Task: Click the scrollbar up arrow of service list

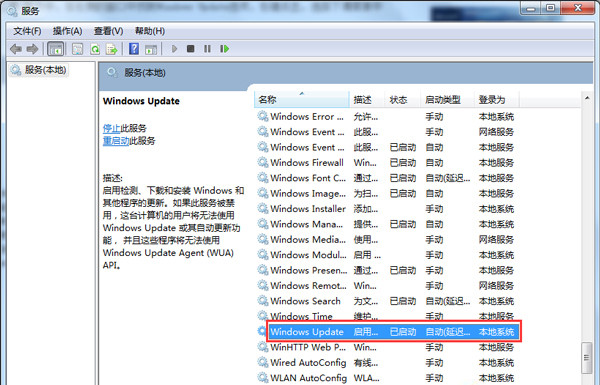Action: (587, 98)
